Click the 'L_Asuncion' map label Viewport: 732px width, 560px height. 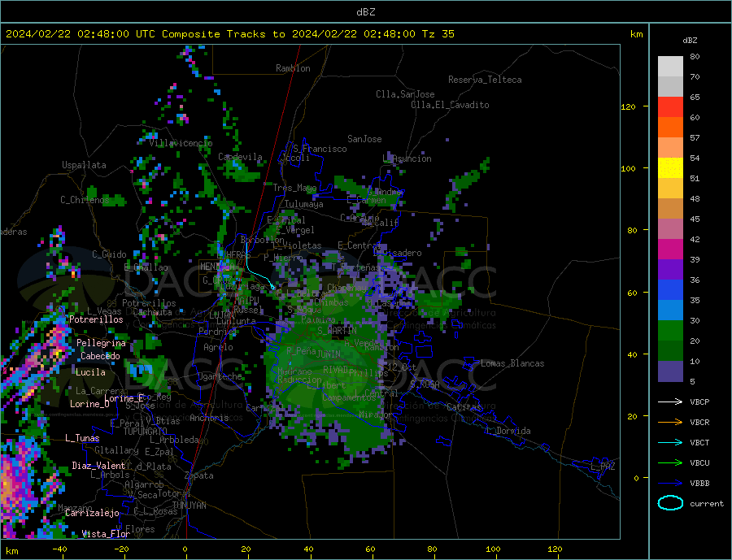(x=407, y=158)
